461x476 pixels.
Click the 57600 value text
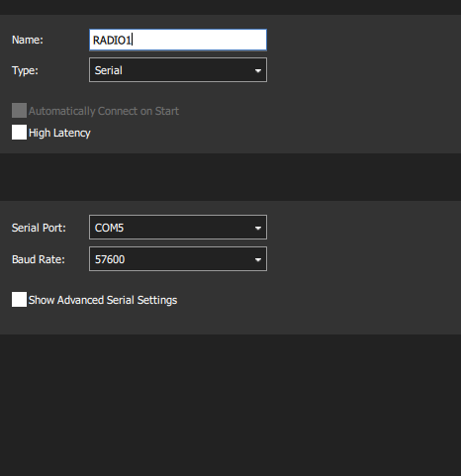(x=110, y=259)
